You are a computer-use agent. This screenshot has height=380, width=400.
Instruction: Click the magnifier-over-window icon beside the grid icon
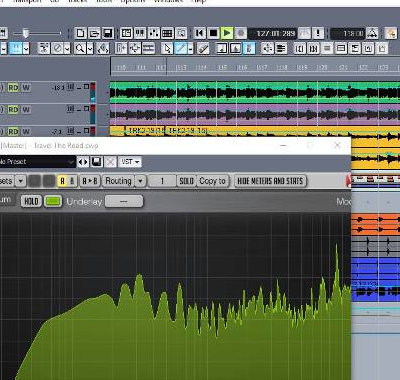click(181, 33)
